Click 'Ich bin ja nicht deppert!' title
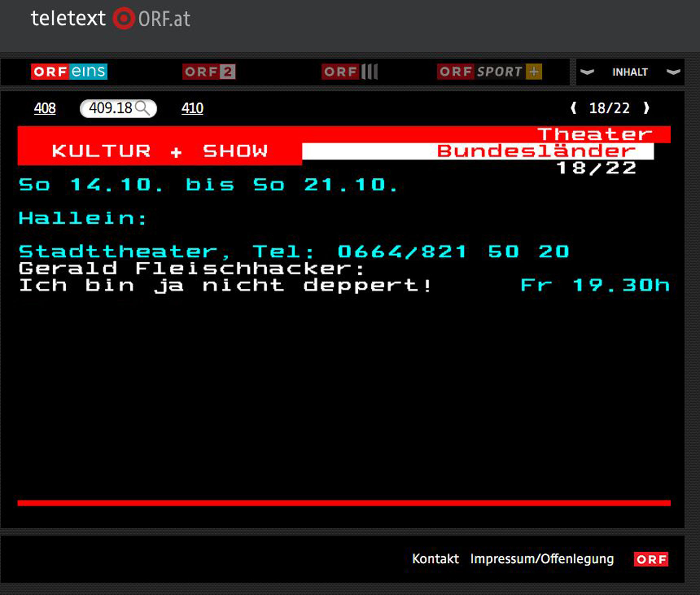The height and width of the screenshot is (595, 700). 225,285
